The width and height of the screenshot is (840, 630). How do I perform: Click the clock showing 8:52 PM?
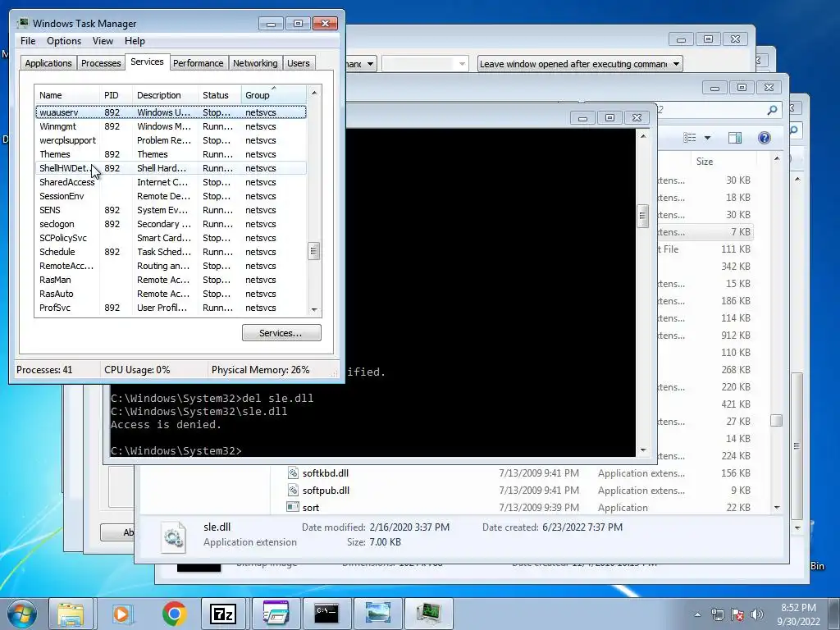point(798,608)
